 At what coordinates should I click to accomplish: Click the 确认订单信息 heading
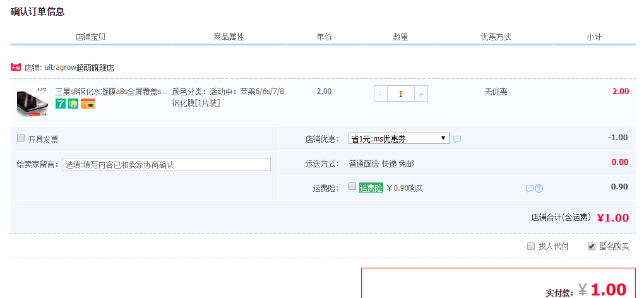(38, 11)
